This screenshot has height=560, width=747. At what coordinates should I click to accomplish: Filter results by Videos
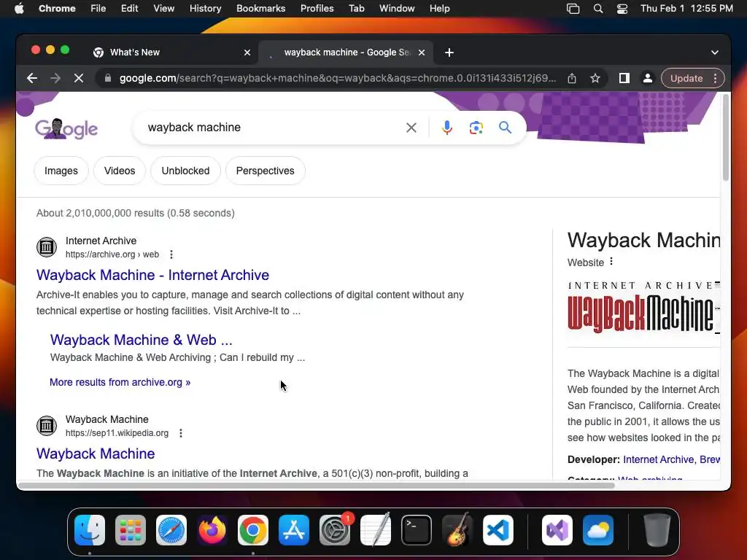120,171
